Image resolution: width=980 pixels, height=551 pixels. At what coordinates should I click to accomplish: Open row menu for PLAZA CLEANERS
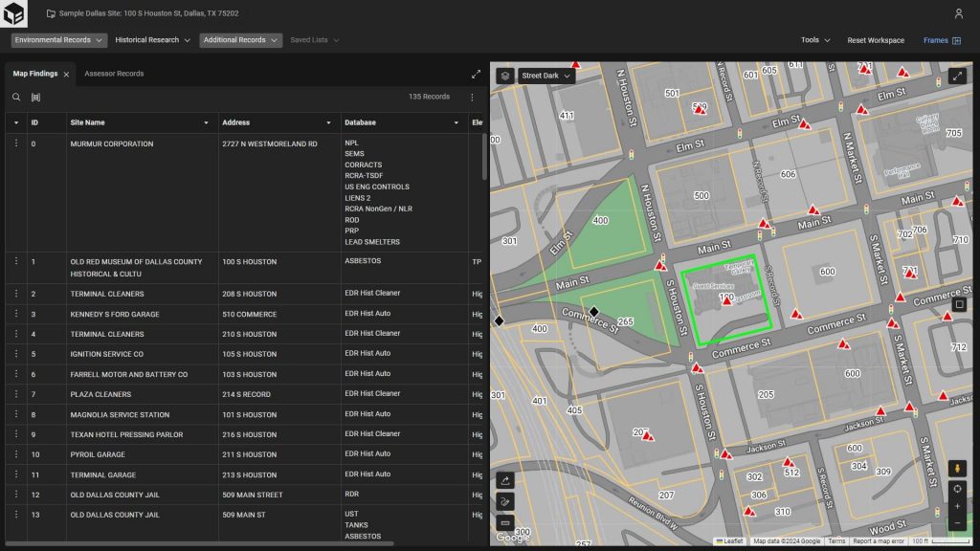click(16, 394)
